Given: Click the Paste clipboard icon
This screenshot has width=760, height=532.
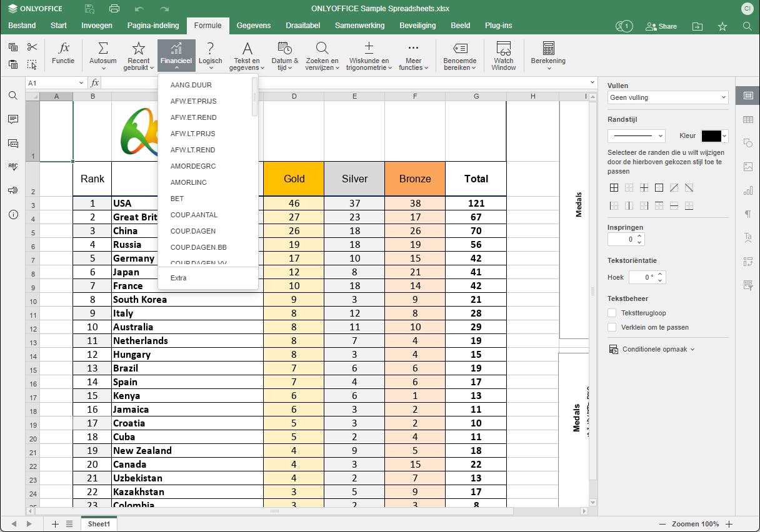Looking at the screenshot, I should (x=13, y=64).
